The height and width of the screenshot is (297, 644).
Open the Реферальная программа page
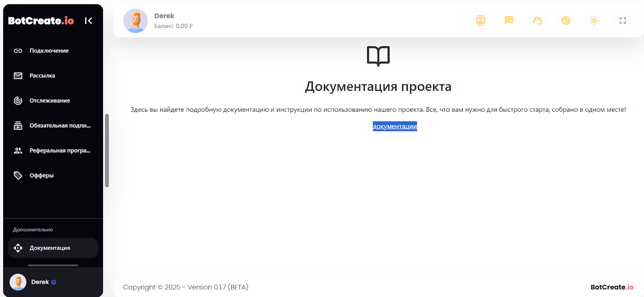[x=60, y=150]
